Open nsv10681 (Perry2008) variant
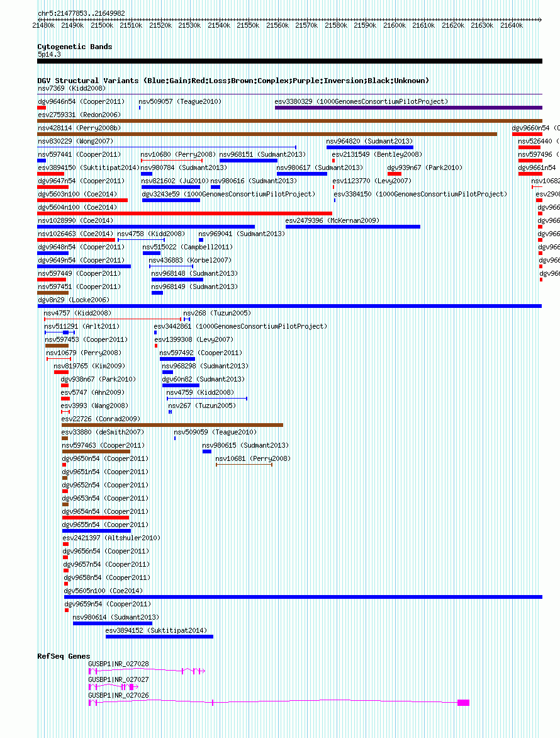 tap(253, 458)
